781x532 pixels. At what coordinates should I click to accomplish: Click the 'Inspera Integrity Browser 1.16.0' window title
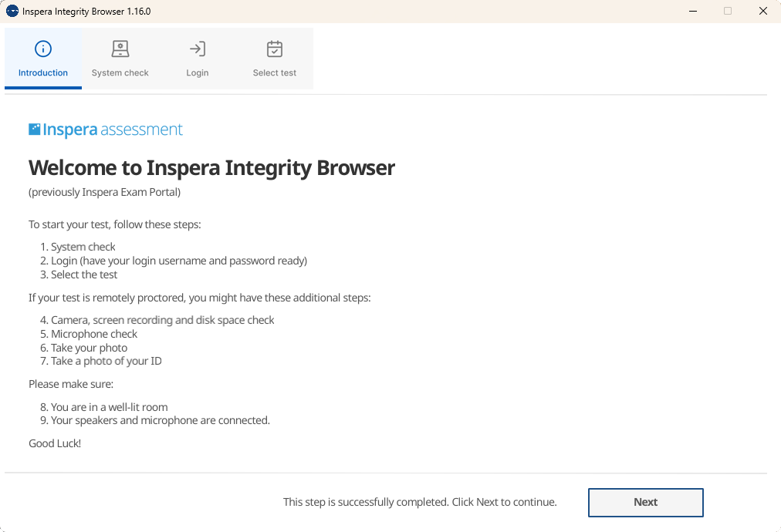[x=86, y=11]
